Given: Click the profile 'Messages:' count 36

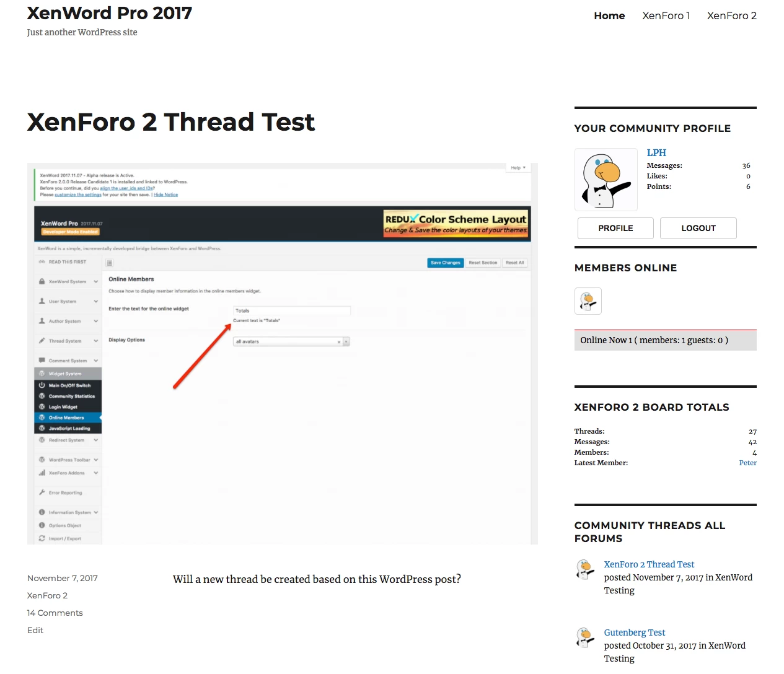Looking at the screenshot, I should tap(746, 165).
